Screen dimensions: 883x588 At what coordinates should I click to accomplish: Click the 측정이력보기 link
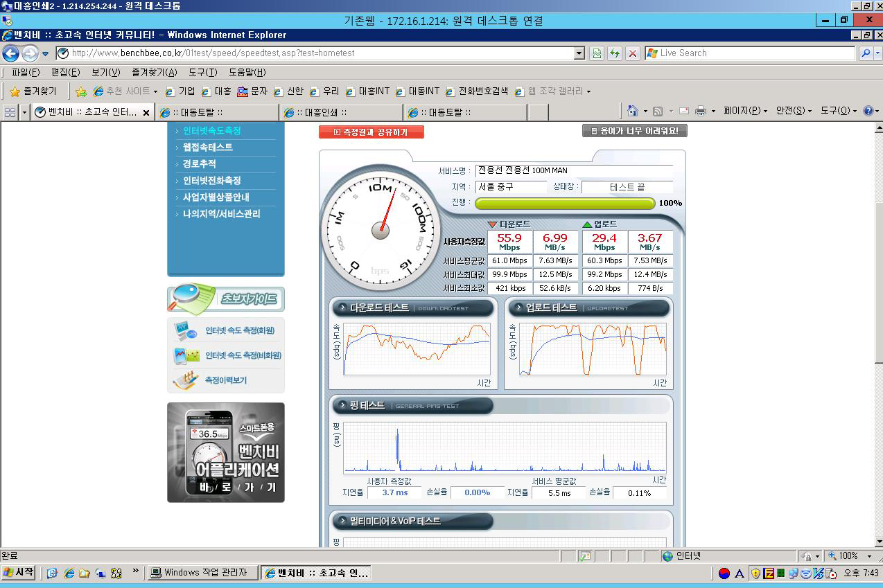(x=225, y=380)
